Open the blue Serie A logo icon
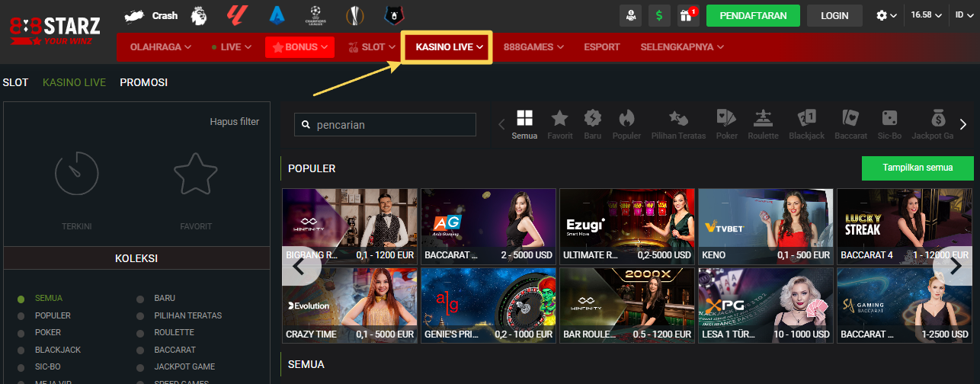The height and width of the screenshot is (384, 980). pos(277,14)
